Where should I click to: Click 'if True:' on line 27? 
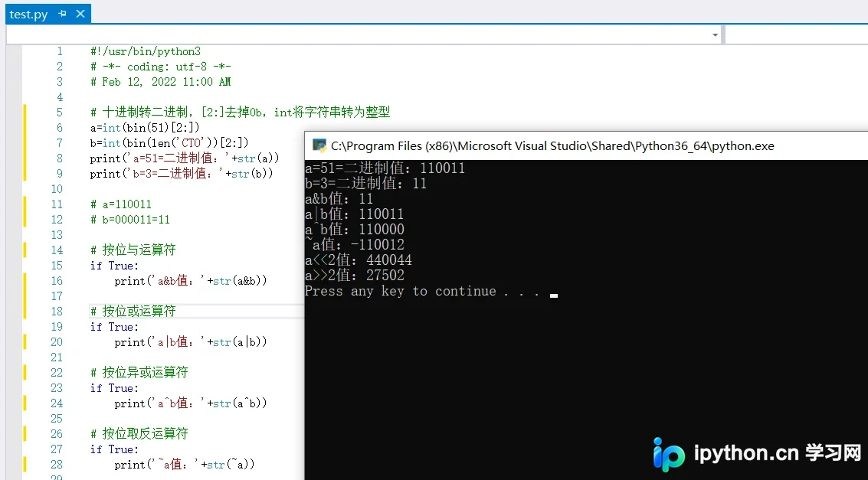(115, 449)
